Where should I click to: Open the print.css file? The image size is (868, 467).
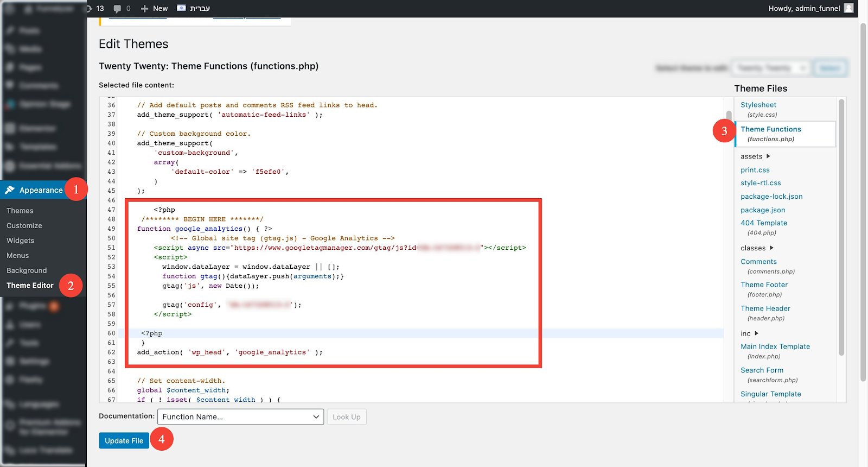pos(755,170)
